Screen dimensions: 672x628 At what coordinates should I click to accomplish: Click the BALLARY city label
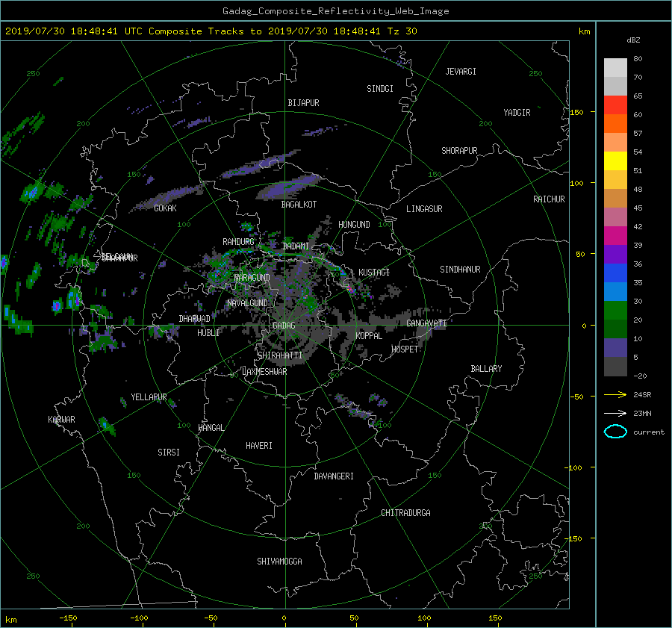pos(486,369)
